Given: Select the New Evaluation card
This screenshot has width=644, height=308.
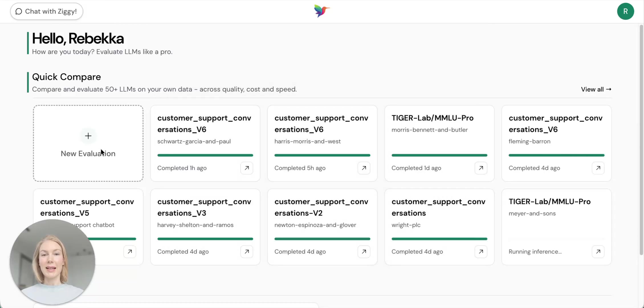Looking at the screenshot, I should pos(88,143).
